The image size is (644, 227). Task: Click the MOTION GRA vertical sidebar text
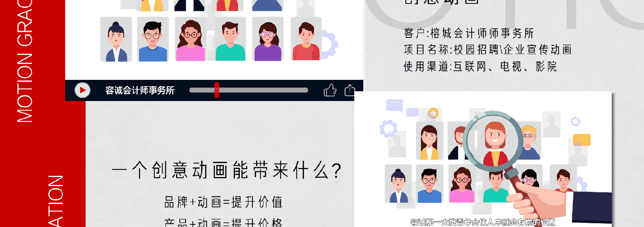[x=25, y=61]
